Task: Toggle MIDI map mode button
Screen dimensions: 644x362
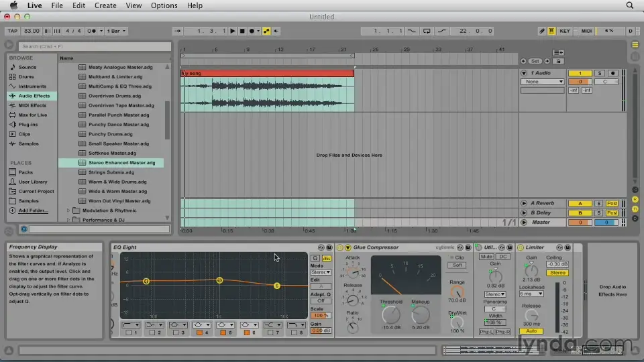Action: [586, 31]
